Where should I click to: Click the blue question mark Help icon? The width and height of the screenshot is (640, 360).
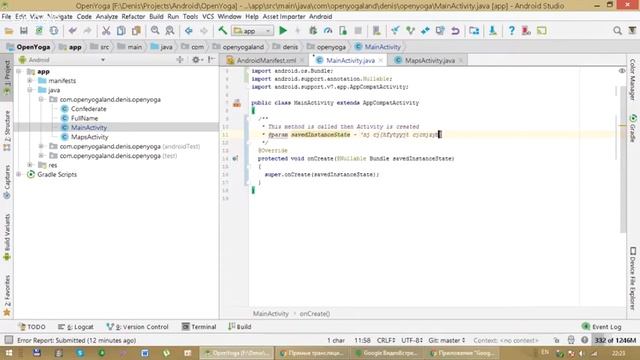(511, 31)
